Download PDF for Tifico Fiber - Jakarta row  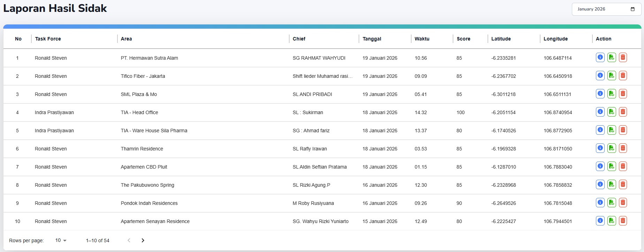612,76
